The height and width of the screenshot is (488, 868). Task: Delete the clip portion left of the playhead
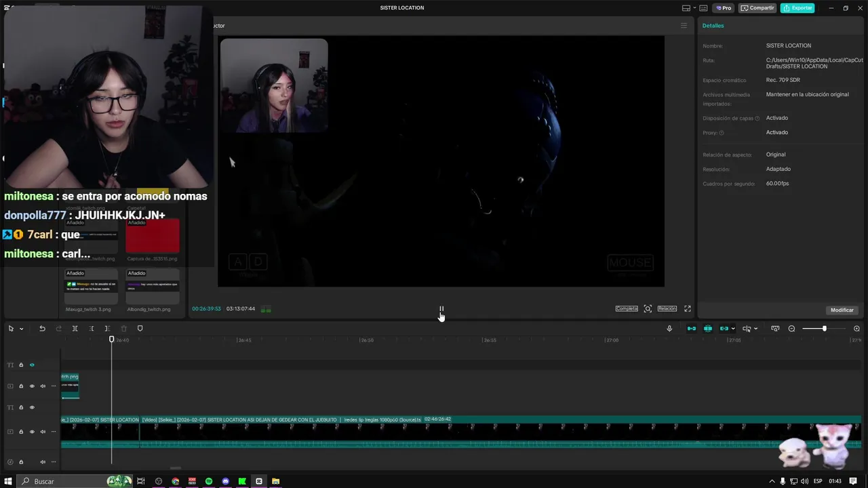[x=91, y=329]
